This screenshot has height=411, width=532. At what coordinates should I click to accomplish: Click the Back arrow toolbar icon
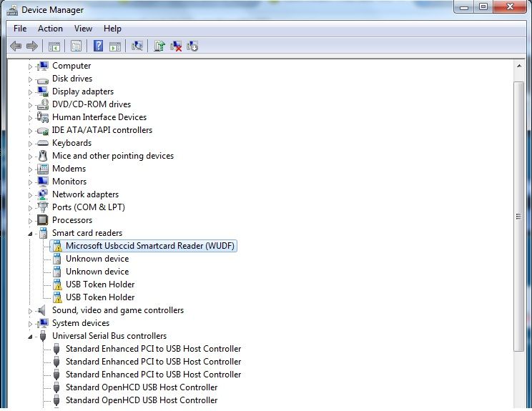pyautogui.click(x=16, y=46)
